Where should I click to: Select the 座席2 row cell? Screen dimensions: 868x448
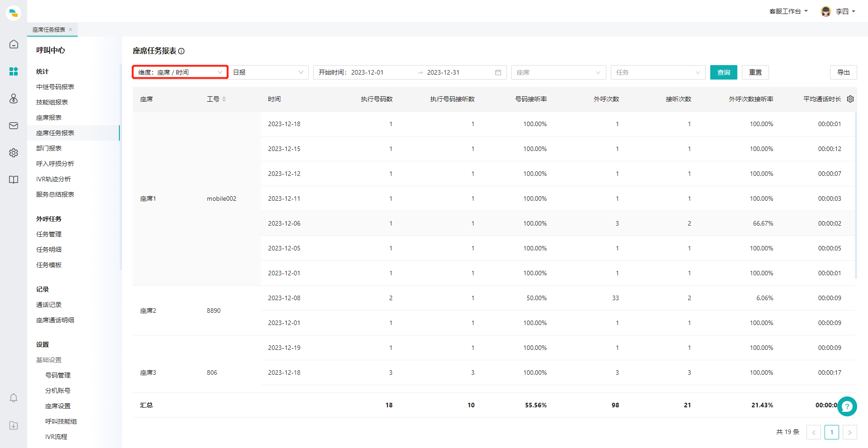click(x=148, y=311)
